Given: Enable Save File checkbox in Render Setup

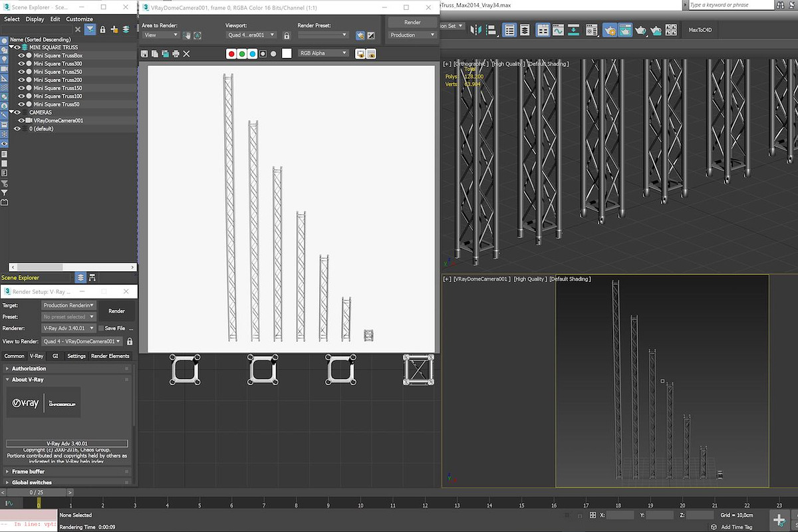Looking at the screenshot, I should [101, 328].
